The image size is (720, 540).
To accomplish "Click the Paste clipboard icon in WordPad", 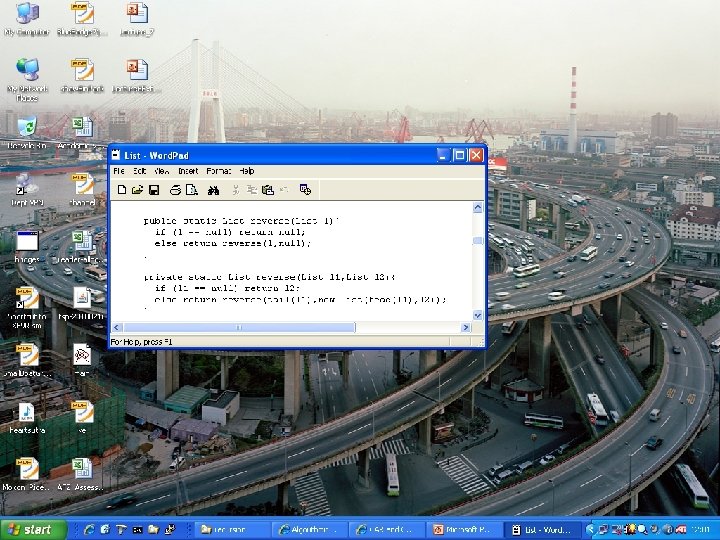I will 268,190.
